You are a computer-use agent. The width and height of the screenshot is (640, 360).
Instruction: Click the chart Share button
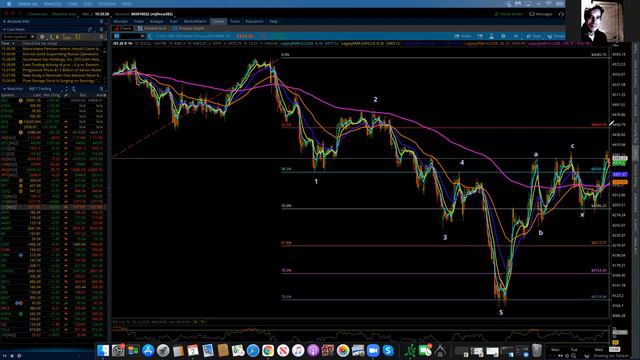tap(463, 36)
